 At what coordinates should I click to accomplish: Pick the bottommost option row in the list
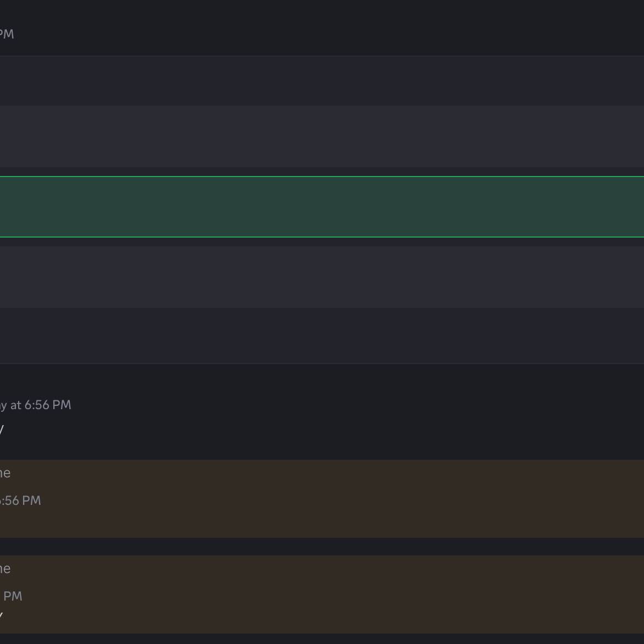[322, 335]
